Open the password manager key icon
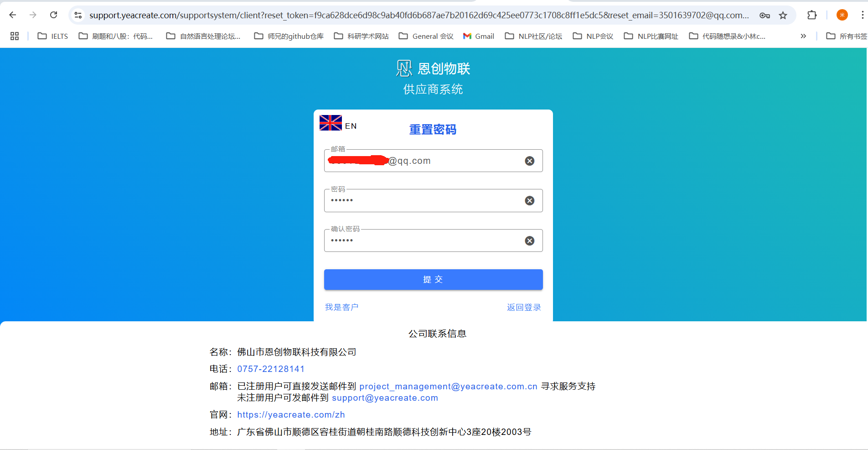This screenshot has height=450, width=868. click(x=765, y=16)
